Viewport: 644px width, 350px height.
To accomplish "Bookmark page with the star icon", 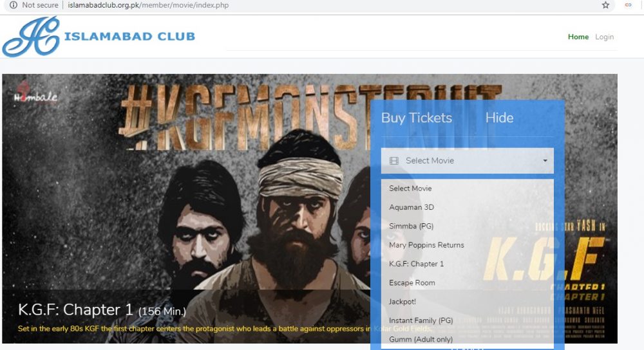I will pyautogui.click(x=605, y=5).
